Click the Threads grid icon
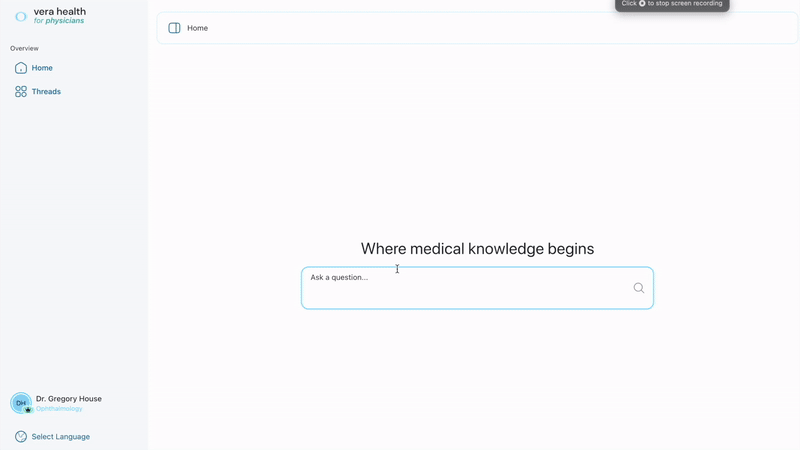Screen dimensions: 800x450 [21, 91]
